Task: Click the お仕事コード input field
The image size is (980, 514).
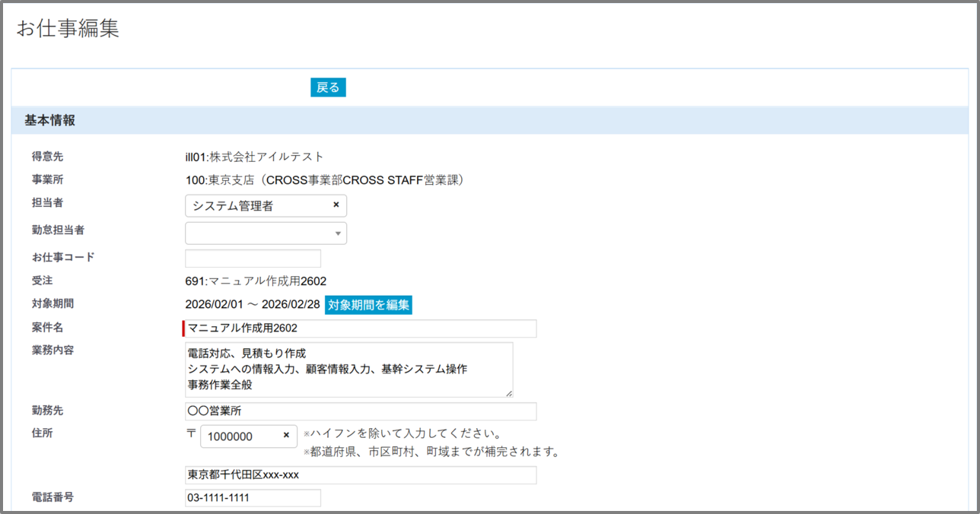Action: coord(253,259)
